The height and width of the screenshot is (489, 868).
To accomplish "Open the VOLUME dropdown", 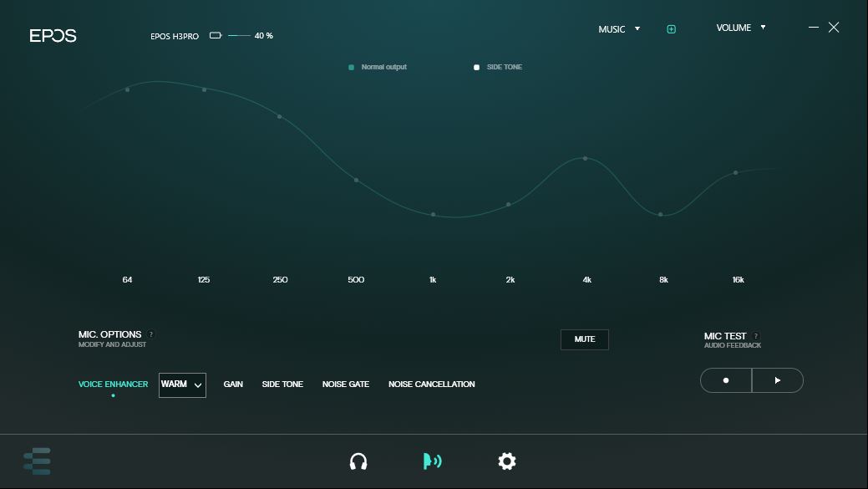I will (x=740, y=28).
